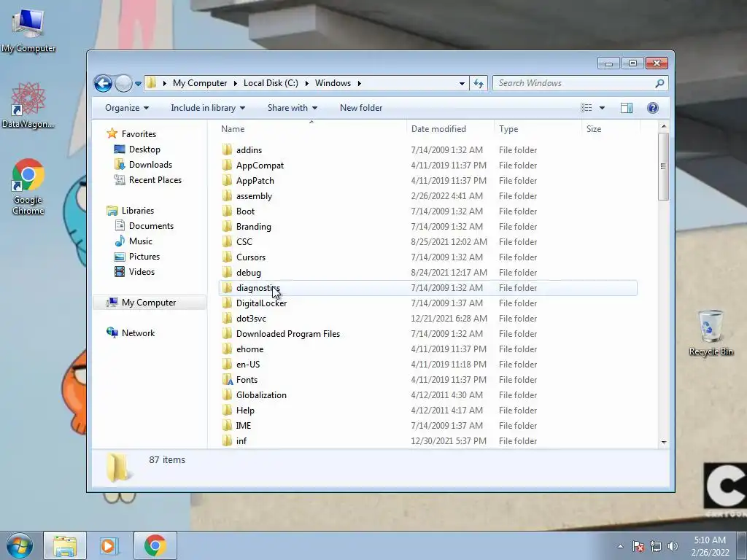Select the assembly folder icon

(228, 195)
